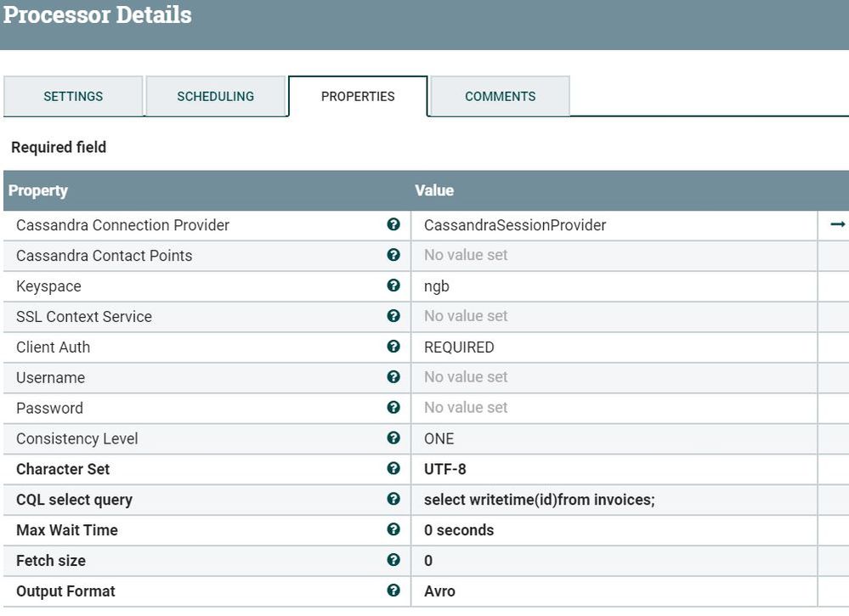Viewport: 849px width, 616px height.
Task: Open the COMMENTS tab
Action: coord(501,96)
